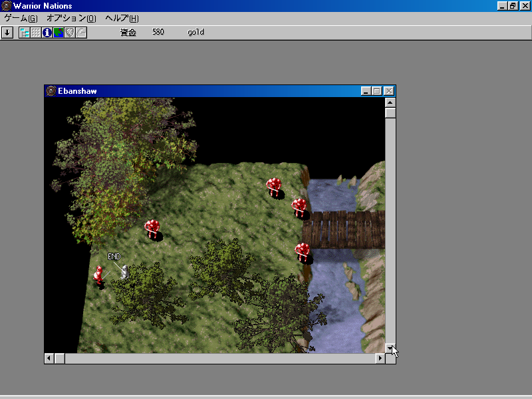
Task: Select red soldier unit near the big tree
Action: tap(153, 229)
